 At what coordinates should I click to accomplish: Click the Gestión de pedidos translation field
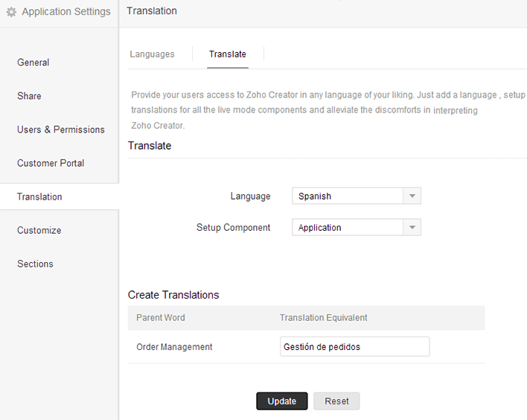[354, 347]
